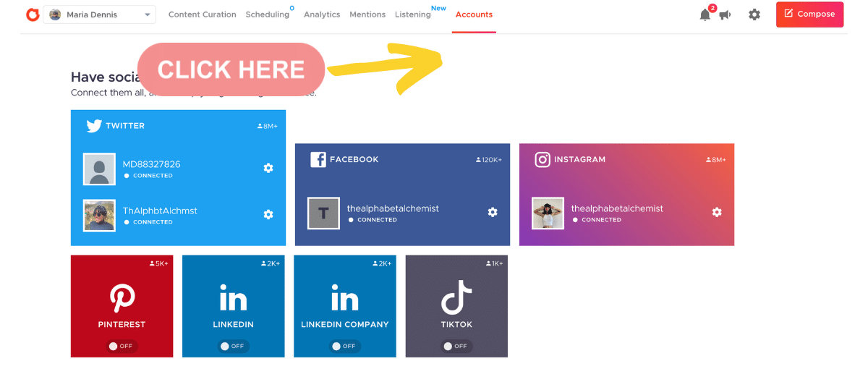Screen dimensions: 868x369
Task: Open settings gear for ThAlphbtAlchmst account
Action: pos(268,214)
